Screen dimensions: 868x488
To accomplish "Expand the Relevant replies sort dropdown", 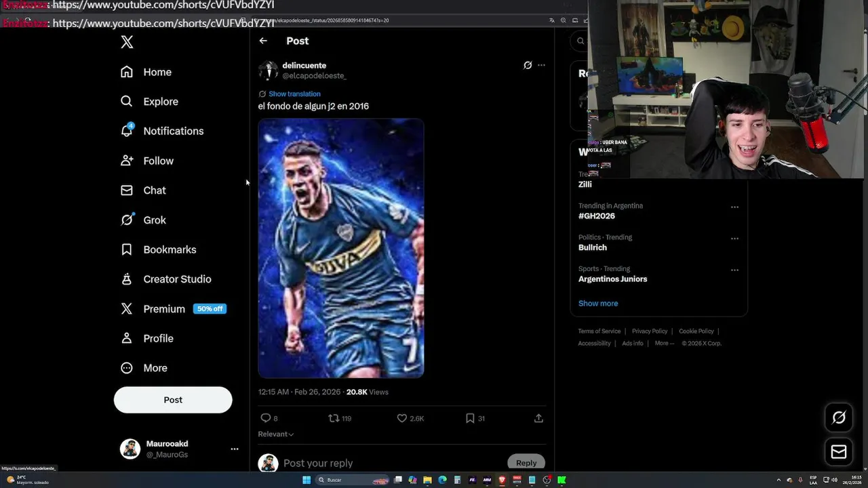I will pyautogui.click(x=275, y=434).
